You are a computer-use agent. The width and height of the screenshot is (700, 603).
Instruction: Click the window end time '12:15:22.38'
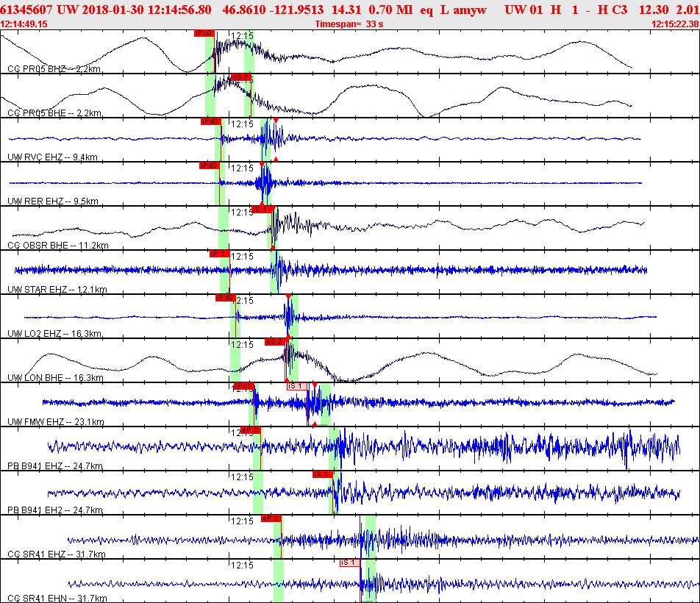(x=676, y=24)
